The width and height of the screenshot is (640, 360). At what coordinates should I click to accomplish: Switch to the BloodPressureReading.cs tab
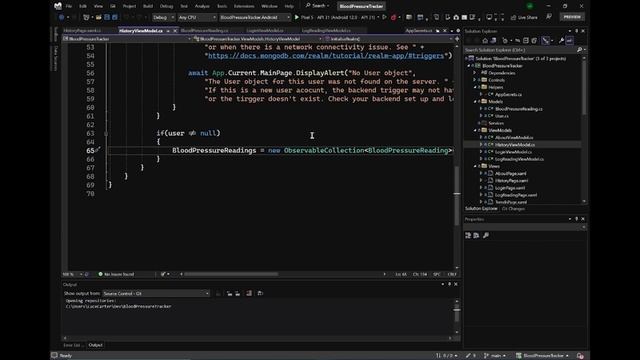click(204, 31)
